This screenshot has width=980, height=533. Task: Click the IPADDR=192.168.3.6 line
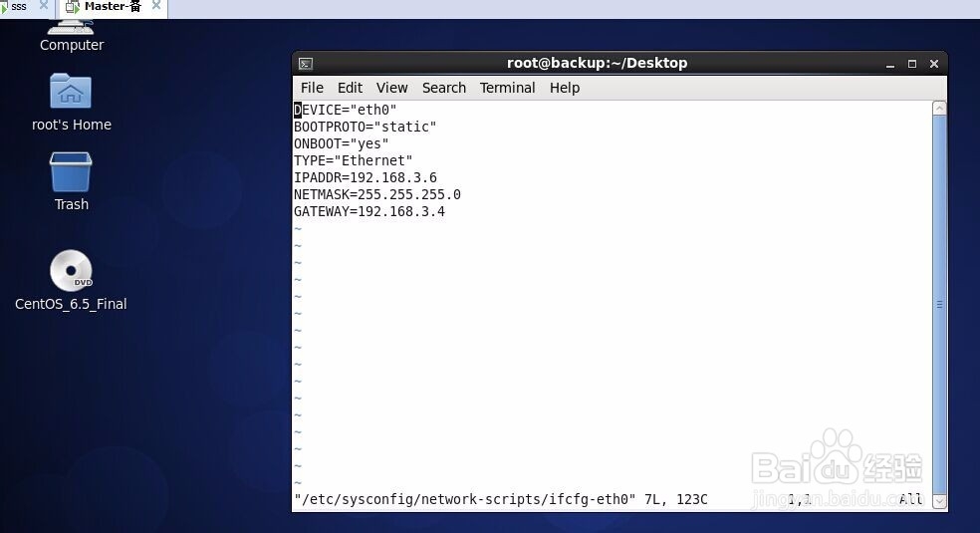tap(365, 178)
